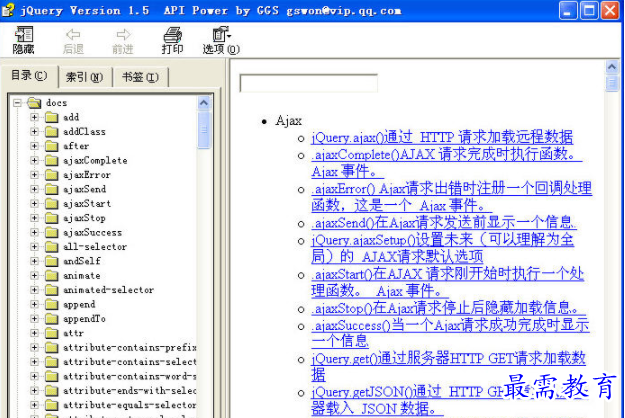625x418 pixels.
Task: Select the addClass folder icon
Action: pos(51,131)
